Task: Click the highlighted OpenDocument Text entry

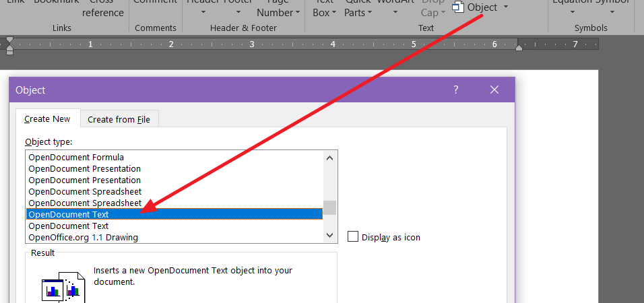Action: pyautogui.click(x=174, y=214)
